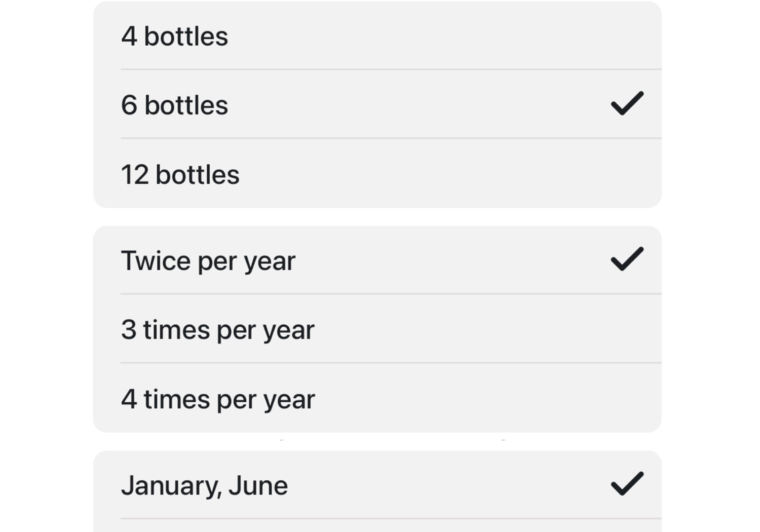Select the 4 bottles option

pos(377,35)
